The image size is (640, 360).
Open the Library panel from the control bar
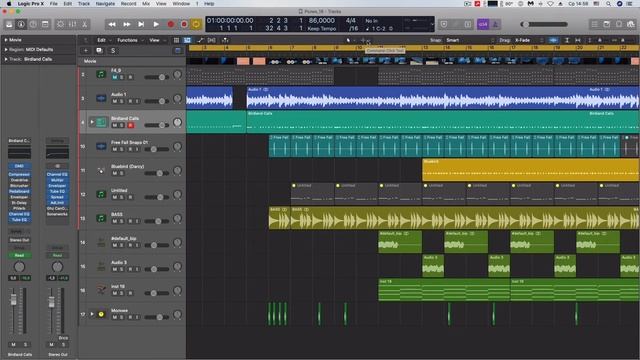click(9, 24)
